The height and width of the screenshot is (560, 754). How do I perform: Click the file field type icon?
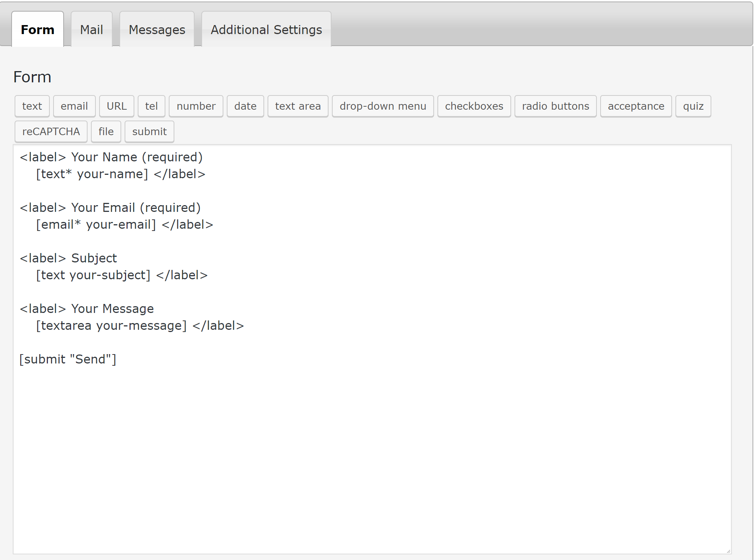click(106, 131)
